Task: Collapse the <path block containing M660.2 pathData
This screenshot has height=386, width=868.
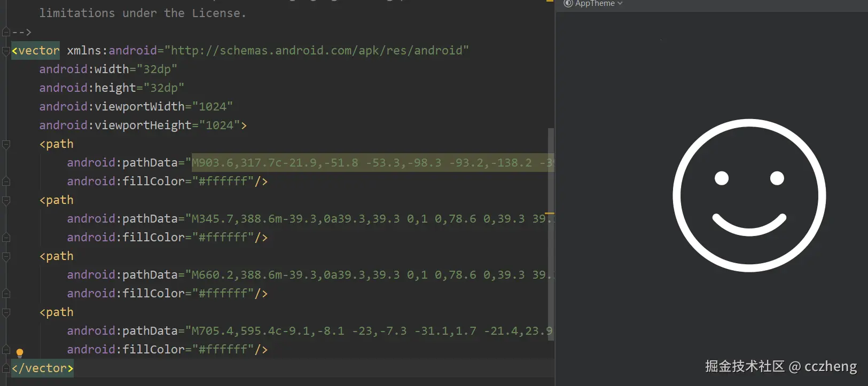Action: tap(6, 257)
